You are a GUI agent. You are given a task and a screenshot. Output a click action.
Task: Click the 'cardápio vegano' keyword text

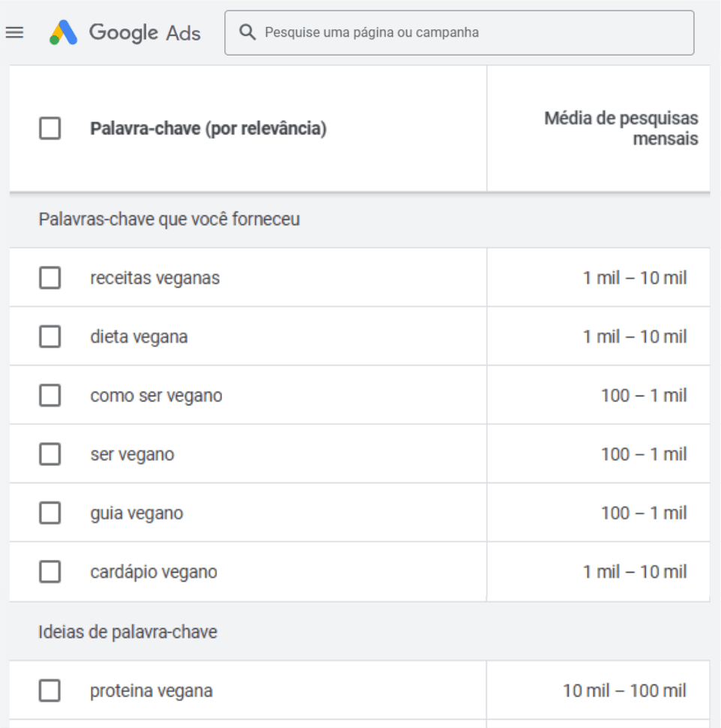tap(153, 572)
